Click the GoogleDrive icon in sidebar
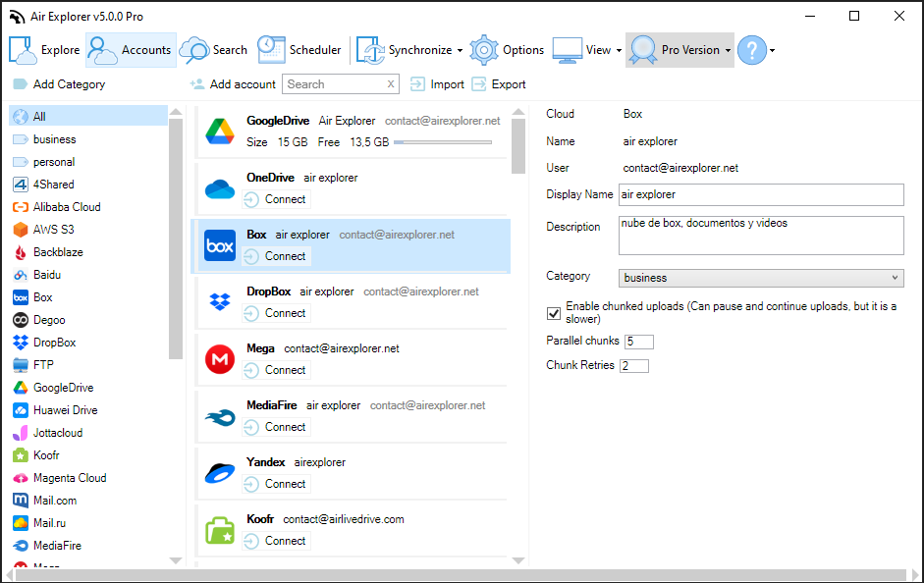This screenshot has height=583, width=924. point(21,388)
